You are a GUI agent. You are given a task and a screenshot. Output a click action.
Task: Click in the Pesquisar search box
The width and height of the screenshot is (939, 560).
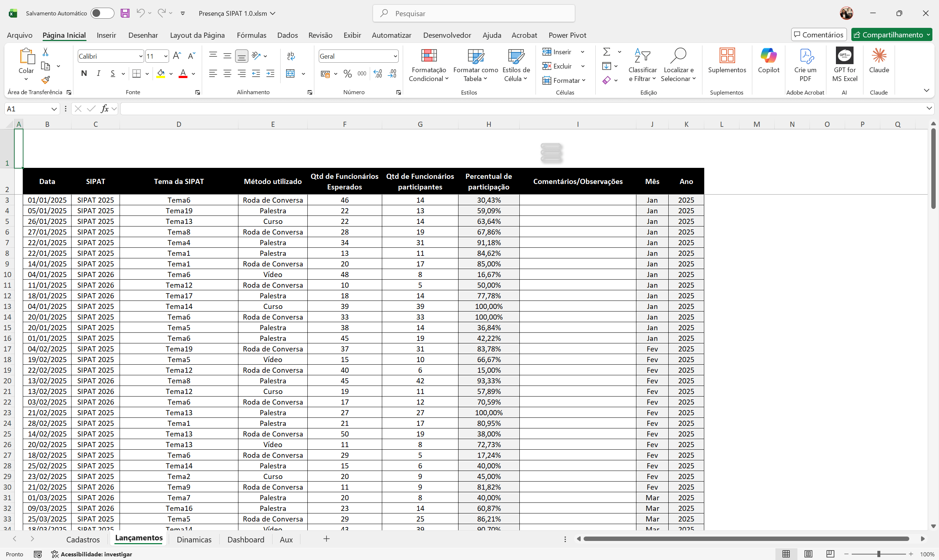click(x=474, y=13)
